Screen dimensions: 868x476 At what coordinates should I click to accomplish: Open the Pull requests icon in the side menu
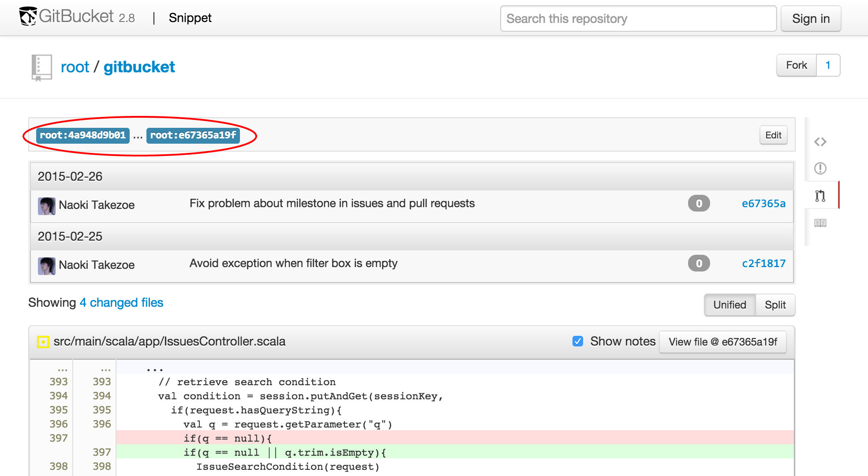pyautogui.click(x=820, y=195)
